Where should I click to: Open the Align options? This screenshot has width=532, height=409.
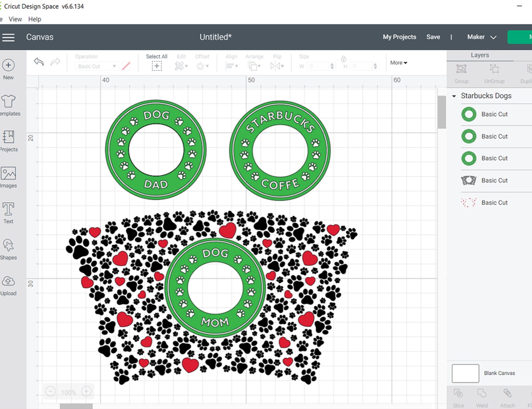(231, 66)
